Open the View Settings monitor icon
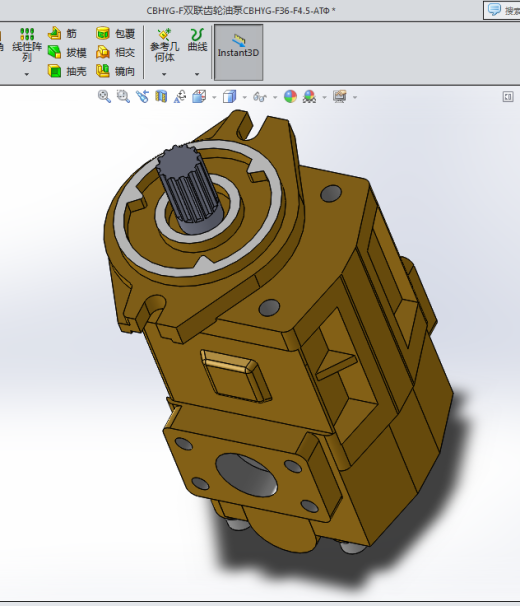The height and width of the screenshot is (606, 520). (x=340, y=96)
